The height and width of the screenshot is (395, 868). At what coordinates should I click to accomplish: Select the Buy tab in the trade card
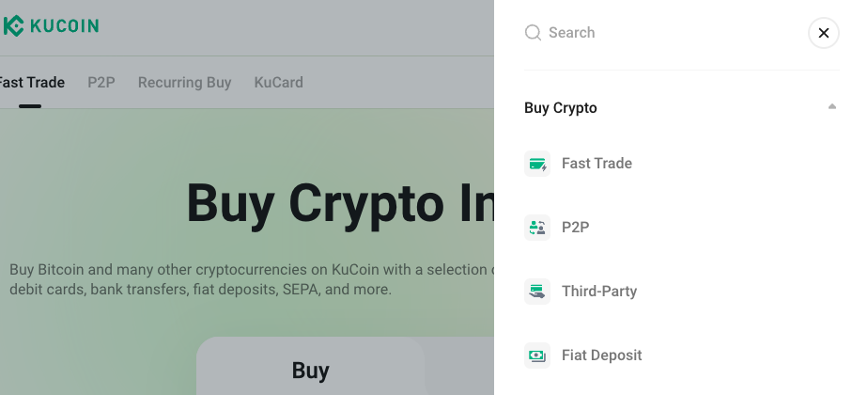tap(310, 371)
